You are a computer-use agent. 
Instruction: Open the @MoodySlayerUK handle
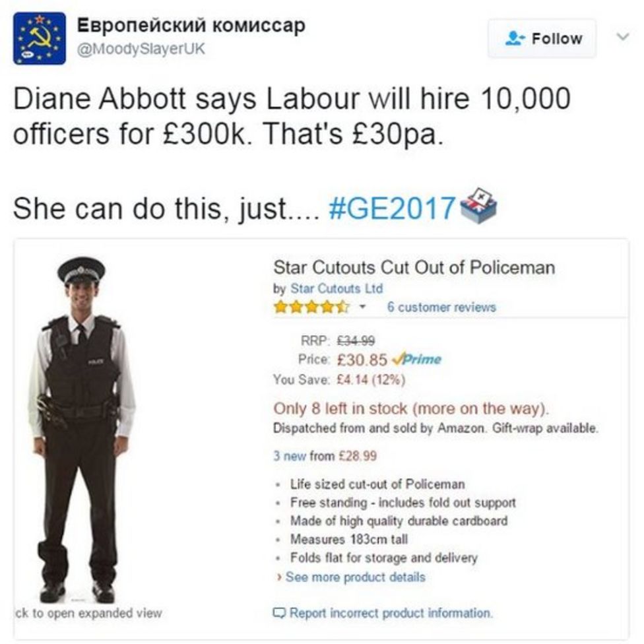click(141, 49)
